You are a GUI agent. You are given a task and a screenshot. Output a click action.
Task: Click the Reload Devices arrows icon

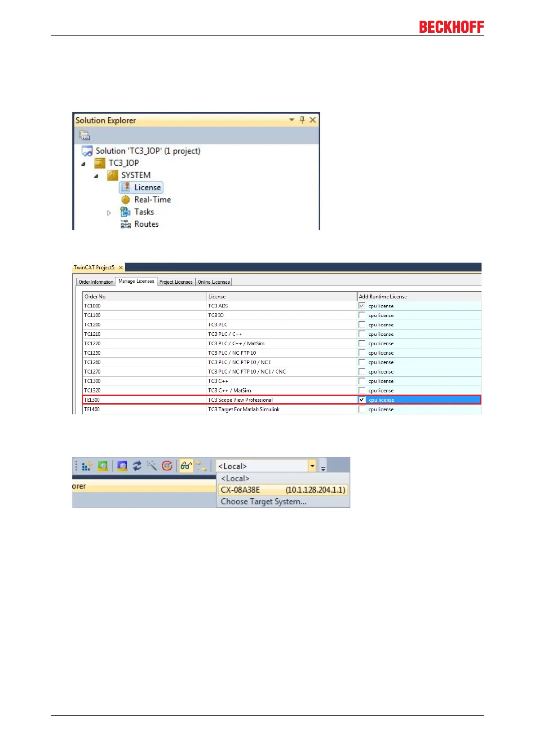(x=137, y=466)
